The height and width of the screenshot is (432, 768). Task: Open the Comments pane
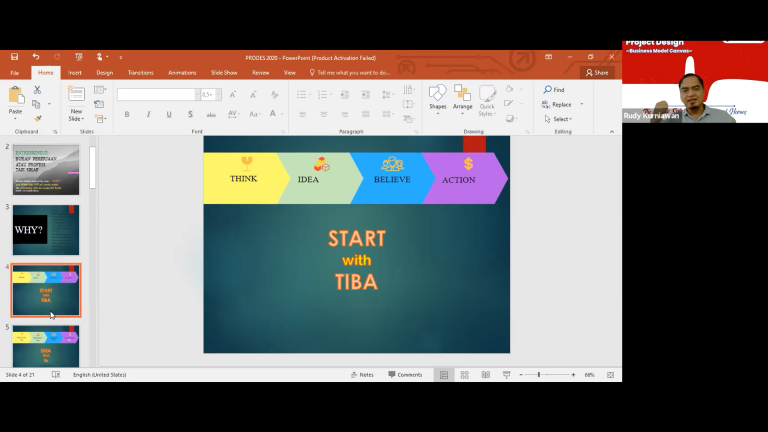pos(405,375)
